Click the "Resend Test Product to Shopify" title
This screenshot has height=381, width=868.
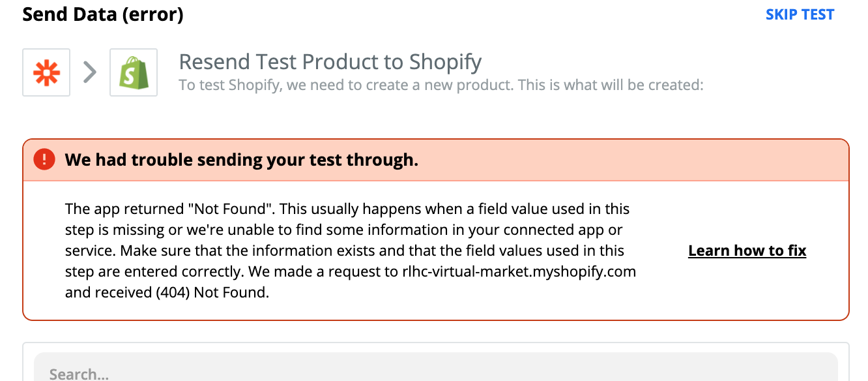330,62
